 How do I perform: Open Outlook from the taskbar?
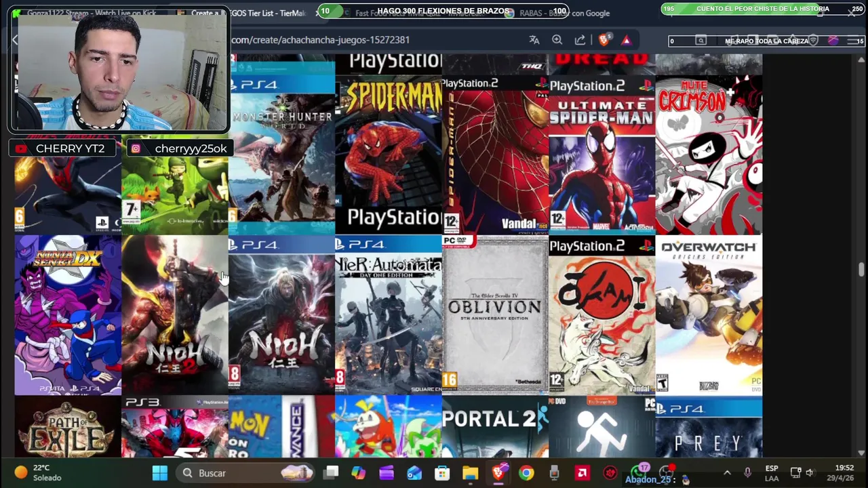[414, 473]
